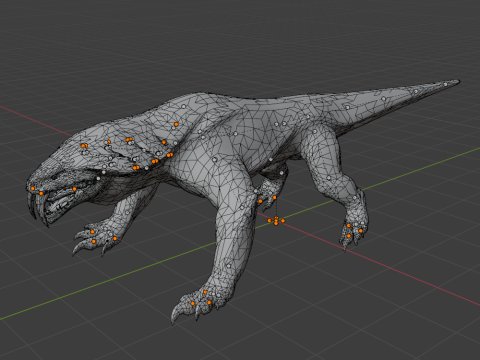Select the orange vertex on the lower jaw
480x360 pixels.
[74, 189]
